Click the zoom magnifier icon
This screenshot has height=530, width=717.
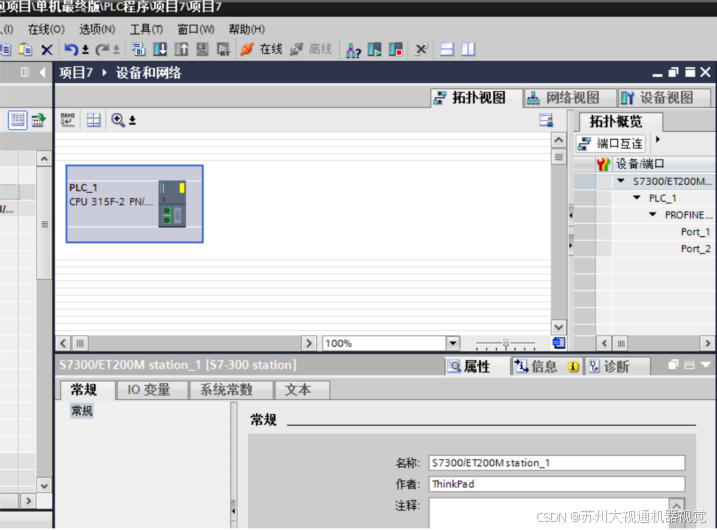[118, 120]
